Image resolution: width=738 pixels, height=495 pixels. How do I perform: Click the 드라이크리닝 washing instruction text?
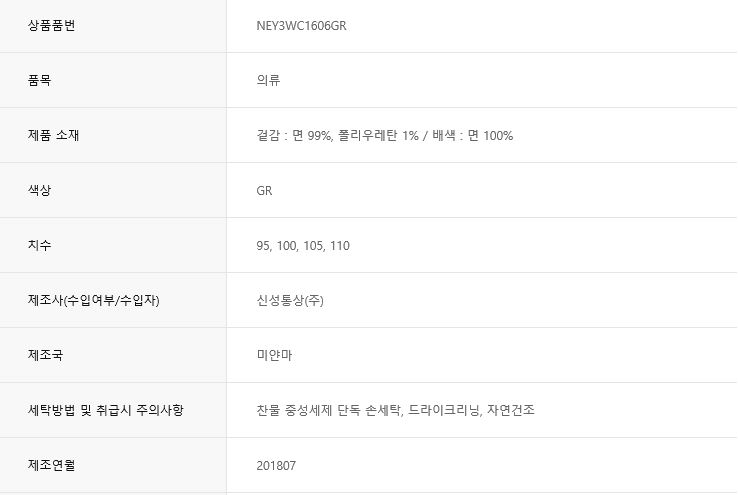[x=446, y=410]
